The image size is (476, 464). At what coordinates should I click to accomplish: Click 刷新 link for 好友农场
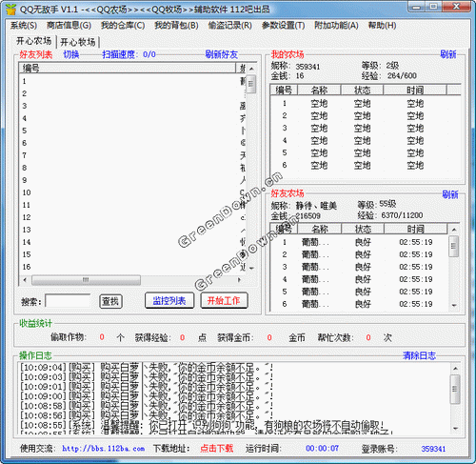450,194
